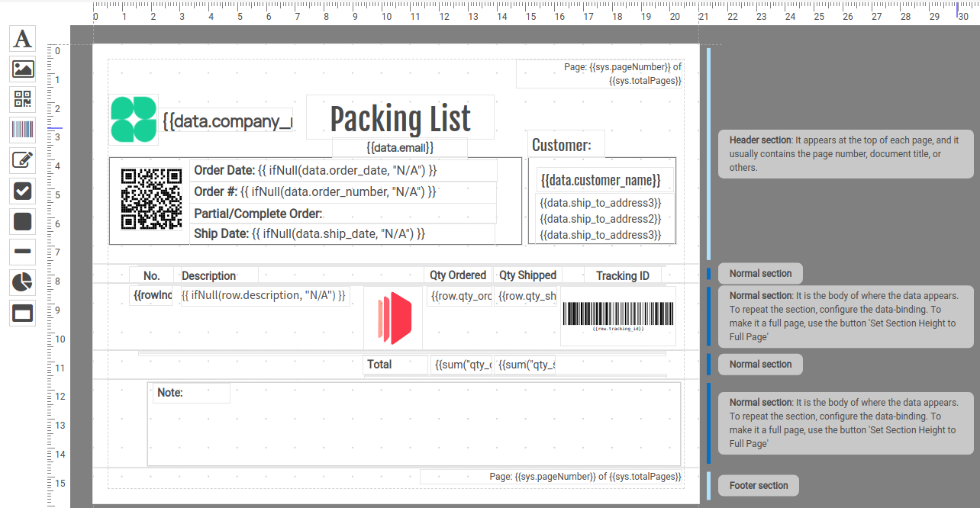Screen dimensions: 980x508
Task: Click the {{data.customer_name}} field
Action: (601, 181)
